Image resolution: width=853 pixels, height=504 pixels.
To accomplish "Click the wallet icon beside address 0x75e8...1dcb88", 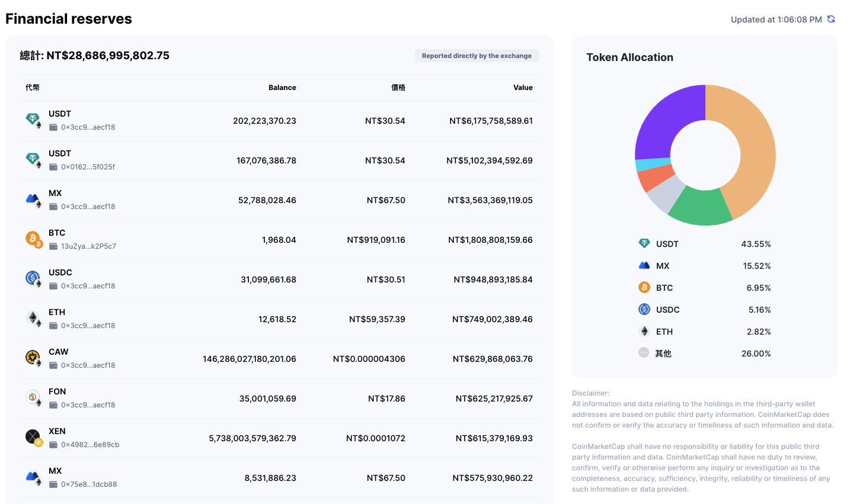I will click(x=53, y=484).
